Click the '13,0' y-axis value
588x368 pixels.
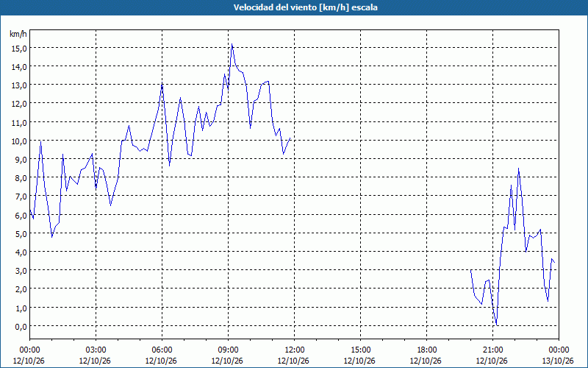coord(21,85)
